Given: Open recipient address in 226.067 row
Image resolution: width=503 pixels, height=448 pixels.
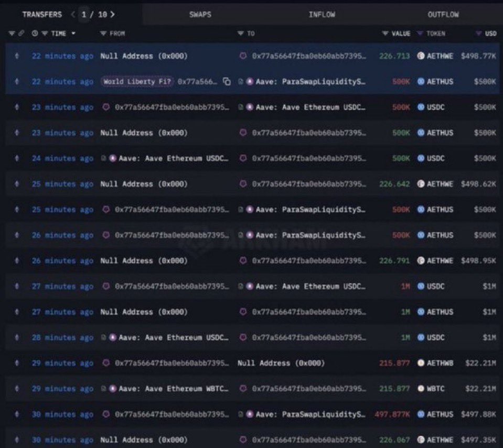Looking at the screenshot, I should tap(308, 440).
